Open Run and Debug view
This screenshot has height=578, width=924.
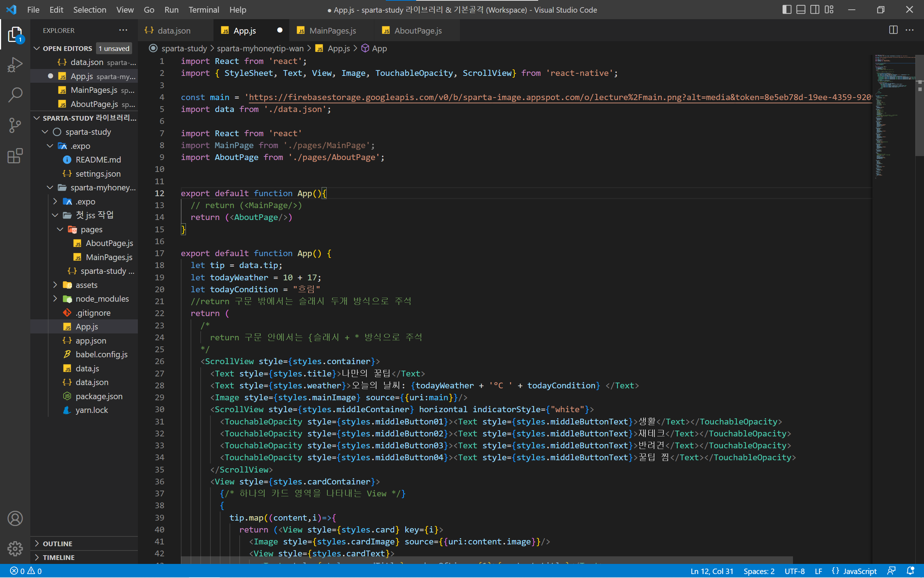pyautogui.click(x=15, y=65)
